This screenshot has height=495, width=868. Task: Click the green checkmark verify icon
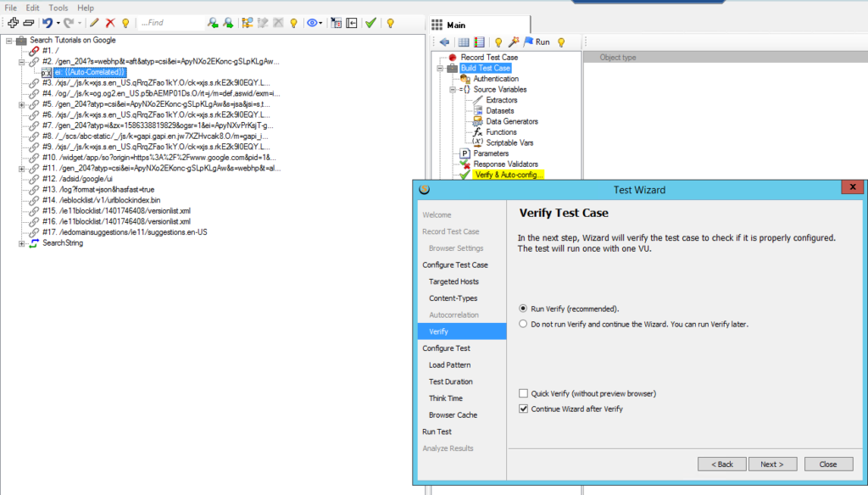[370, 23]
